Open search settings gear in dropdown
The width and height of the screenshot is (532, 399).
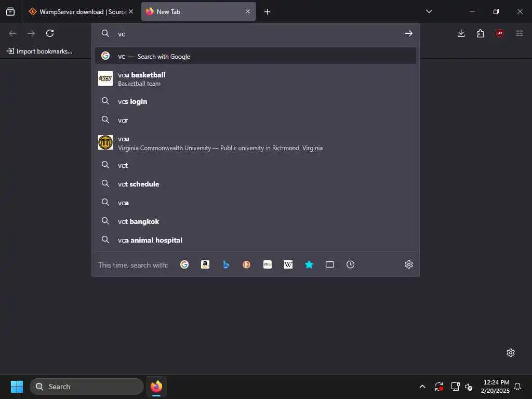coord(408,264)
